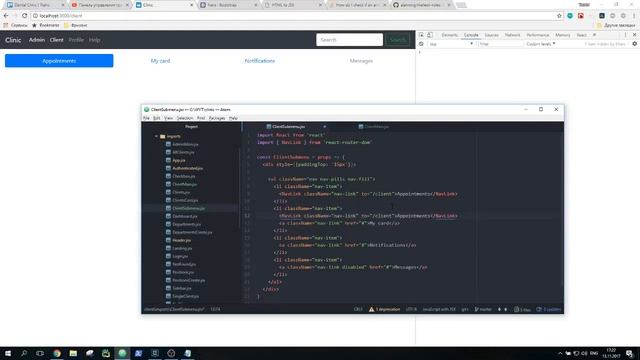Open the Admin link in the navbar
Screen dimensions: 640x360
click(x=37, y=40)
